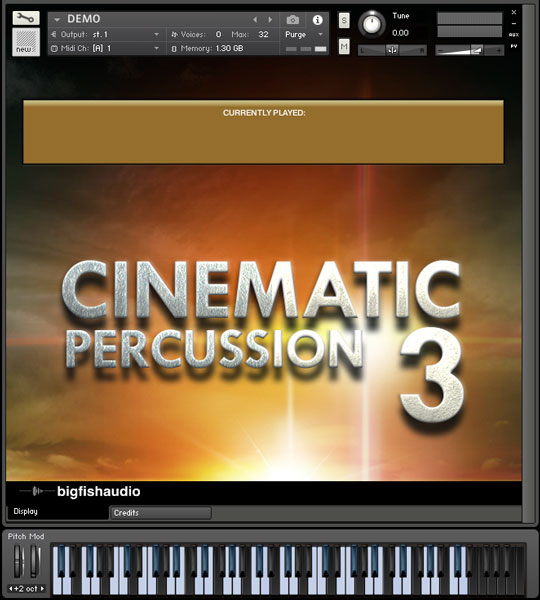Click the 'new' instrument icon thumbnail
Screen dimensions: 540x600
[26, 42]
